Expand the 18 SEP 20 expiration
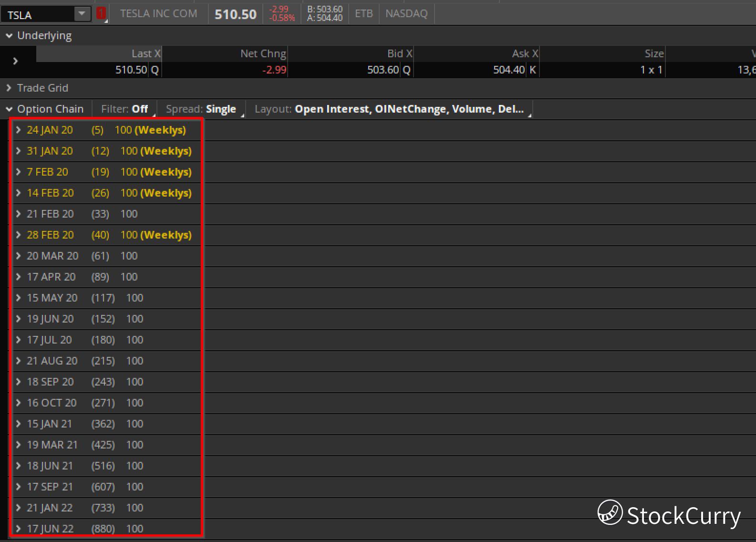Screen dimensions: 756x542 (x=18, y=382)
